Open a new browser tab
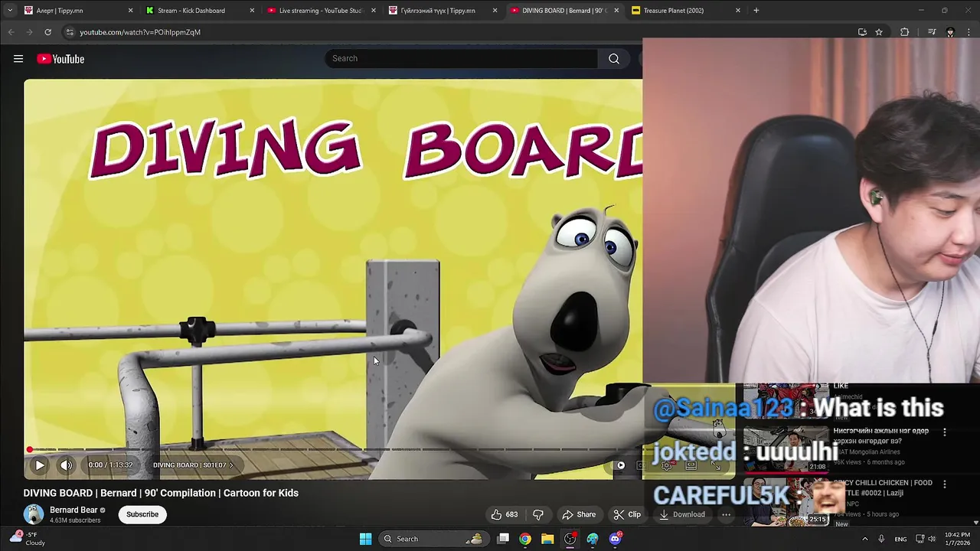The width and height of the screenshot is (980, 551). [756, 11]
